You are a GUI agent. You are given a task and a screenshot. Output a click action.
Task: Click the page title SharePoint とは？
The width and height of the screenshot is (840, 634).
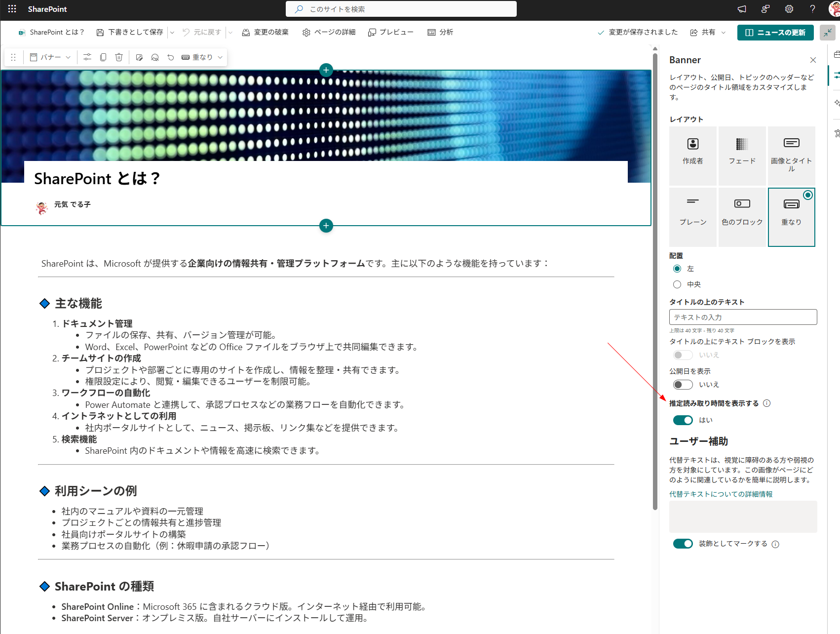click(97, 179)
